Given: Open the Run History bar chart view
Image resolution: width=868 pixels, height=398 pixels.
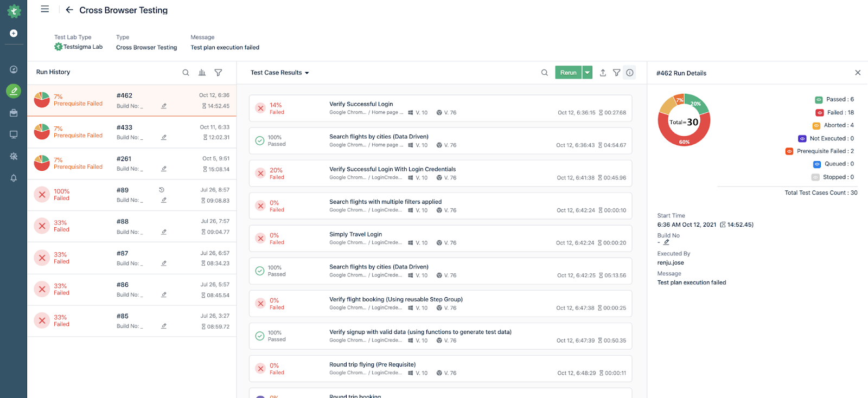Looking at the screenshot, I should point(202,73).
